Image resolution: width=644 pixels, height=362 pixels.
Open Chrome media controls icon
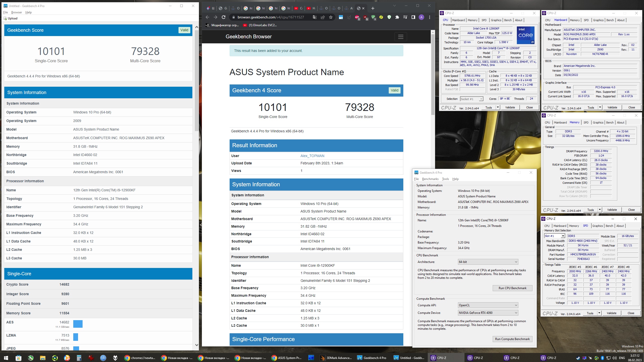point(405,17)
